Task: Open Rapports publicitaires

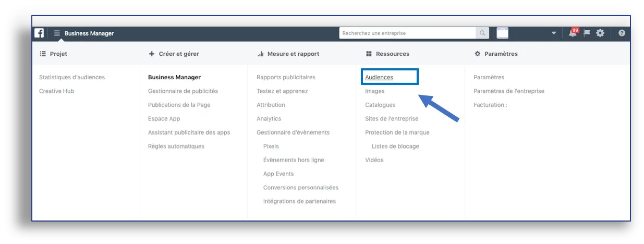Action: tap(286, 77)
